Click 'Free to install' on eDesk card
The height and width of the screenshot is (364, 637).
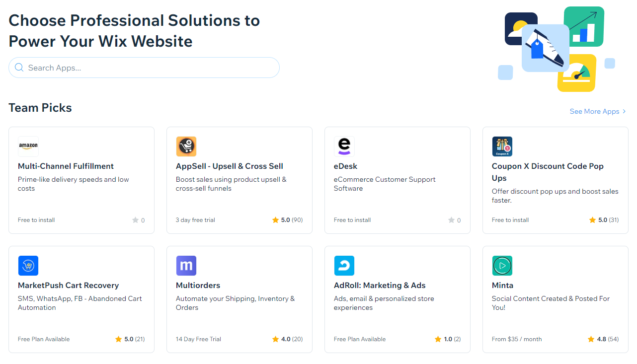point(352,220)
